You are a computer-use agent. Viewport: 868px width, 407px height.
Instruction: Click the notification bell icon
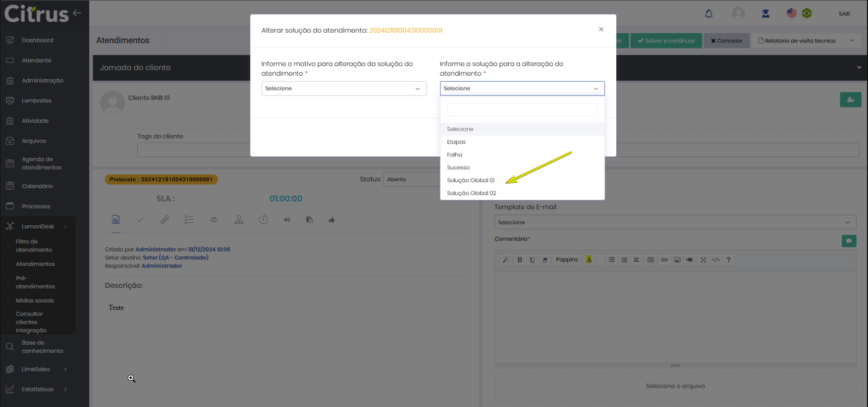pos(708,14)
